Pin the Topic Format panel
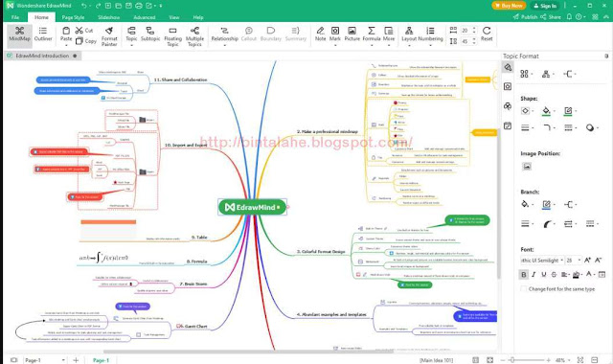 606,57
